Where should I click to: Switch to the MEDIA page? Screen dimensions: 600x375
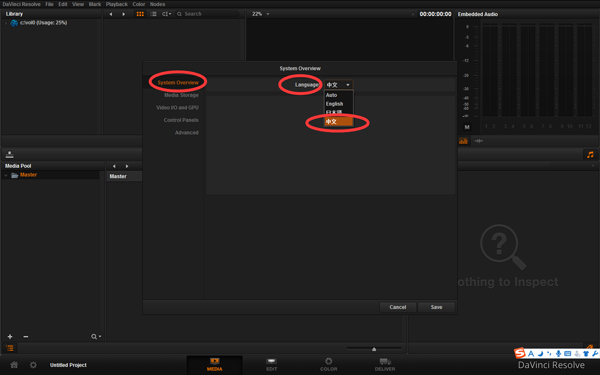pyautogui.click(x=214, y=365)
